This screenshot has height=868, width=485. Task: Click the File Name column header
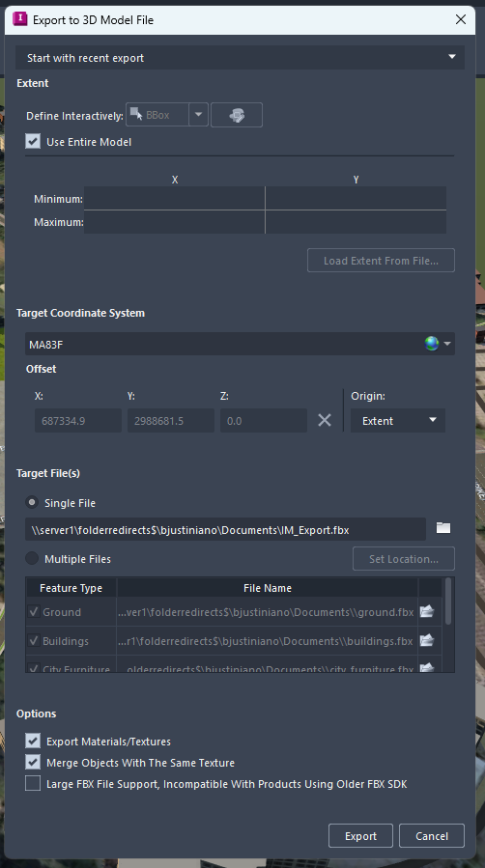tap(268, 588)
